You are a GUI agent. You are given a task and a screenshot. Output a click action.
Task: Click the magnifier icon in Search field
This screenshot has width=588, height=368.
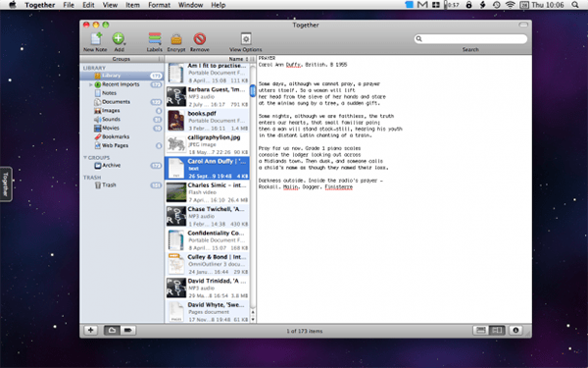(x=419, y=38)
